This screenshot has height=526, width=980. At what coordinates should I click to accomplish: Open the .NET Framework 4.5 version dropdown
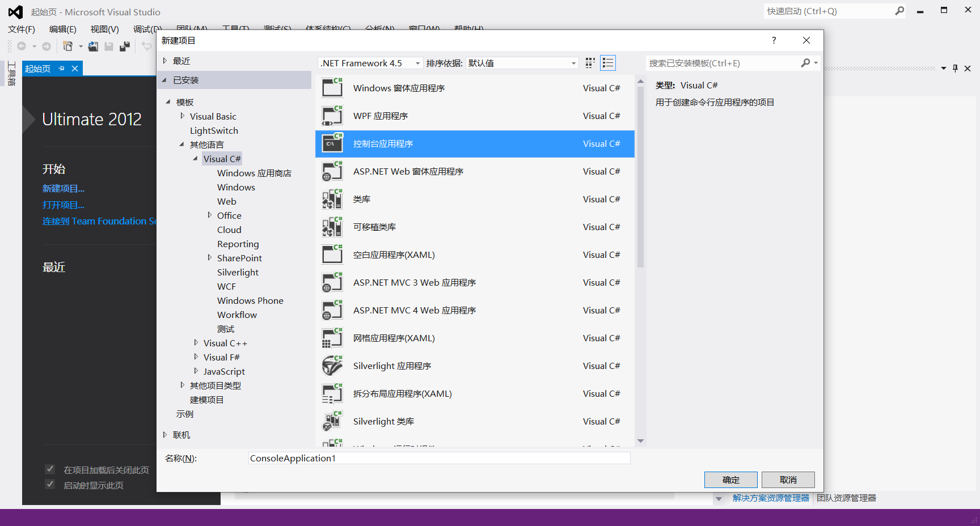pyautogui.click(x=417, y=63)
